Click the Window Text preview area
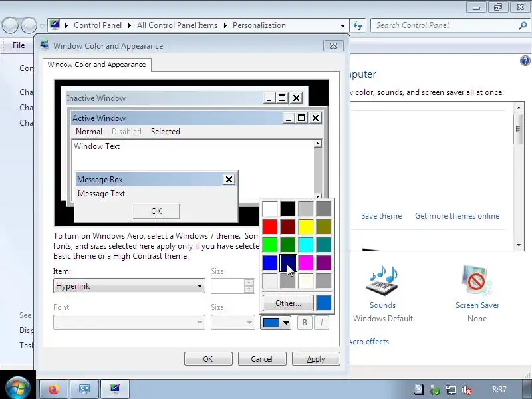 tap(193, 156)
